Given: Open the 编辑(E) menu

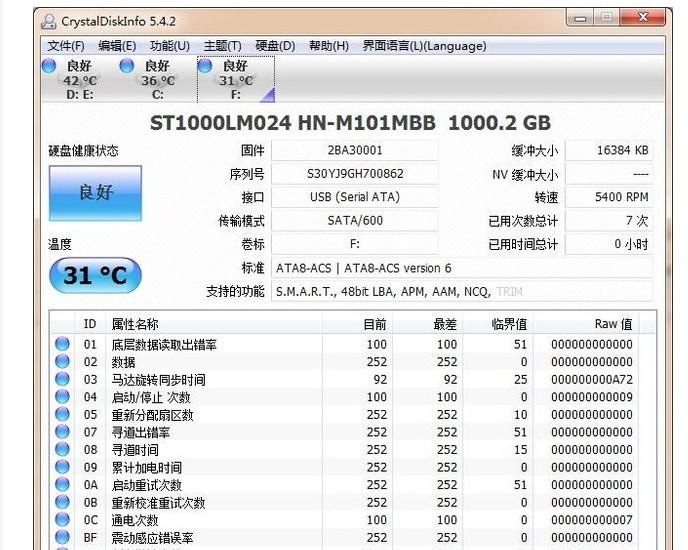Looking at the screenshot, I should (x=117, y=46).
